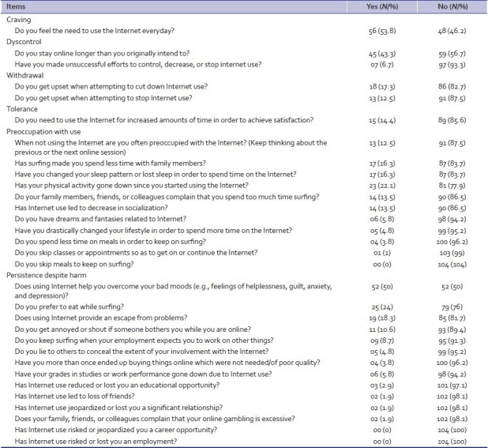
Task: Click the question about changed sleep pattern
Action: (156, 175)
